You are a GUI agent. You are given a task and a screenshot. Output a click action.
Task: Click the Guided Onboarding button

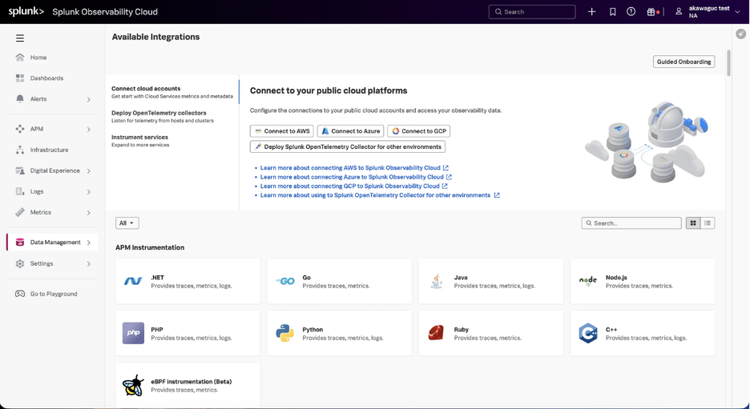[684, 61]
